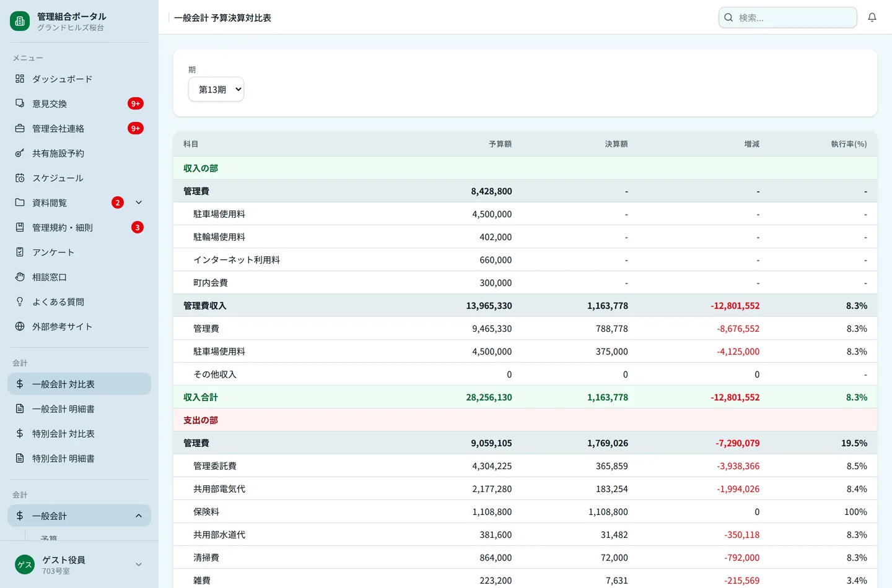Open 管理会社連絡 from the sidebar
Screen dimensions: 892x588
click(79, 128)
